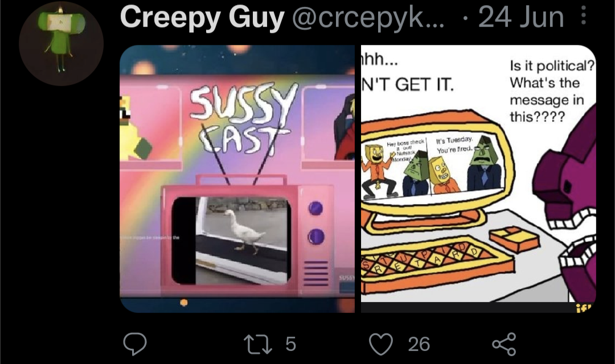The height and width of the screenshot is (364, 615).
Task: View the Sussy Cast image on left
Action: pos(237,179)
